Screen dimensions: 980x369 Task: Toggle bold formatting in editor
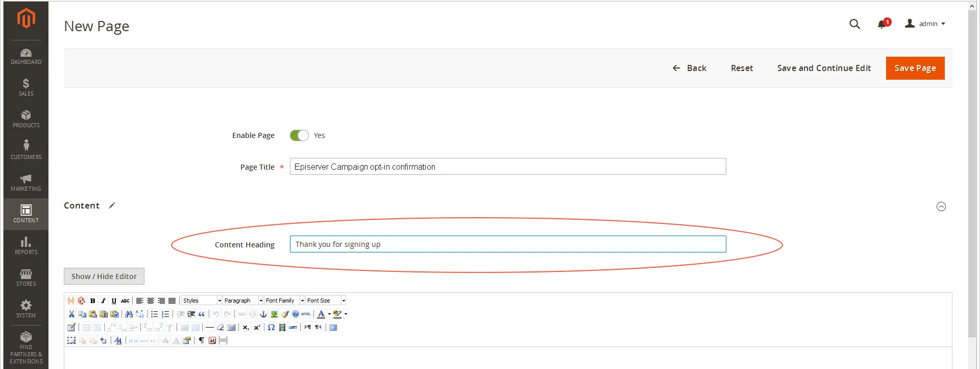pos(92,301)
